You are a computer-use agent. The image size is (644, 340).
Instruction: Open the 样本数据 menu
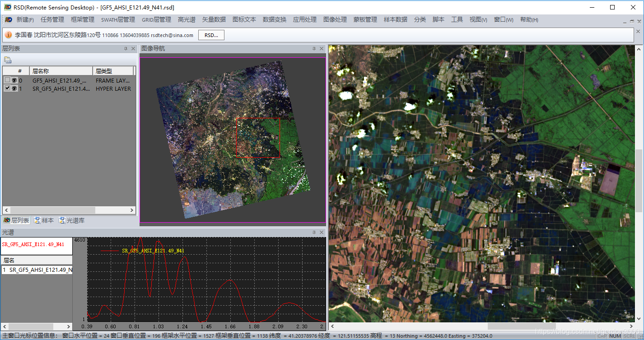396,20
